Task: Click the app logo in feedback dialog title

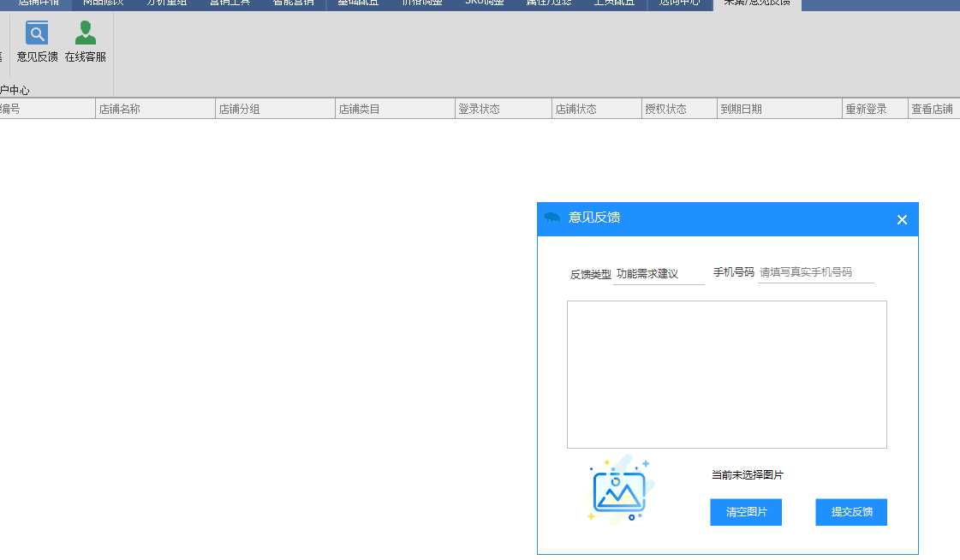Action: [x=552, y=217]
